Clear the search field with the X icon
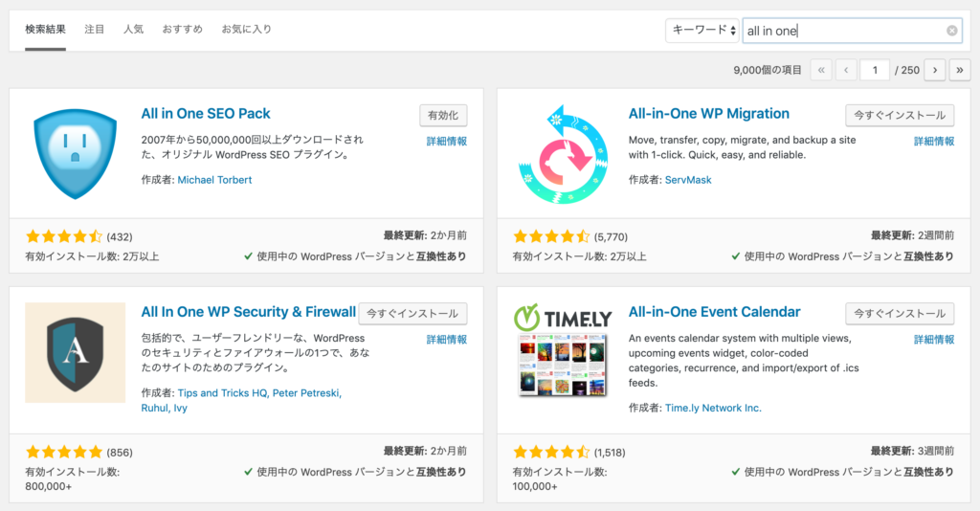This screenshot has height=511, width=980. pos(951,31)
